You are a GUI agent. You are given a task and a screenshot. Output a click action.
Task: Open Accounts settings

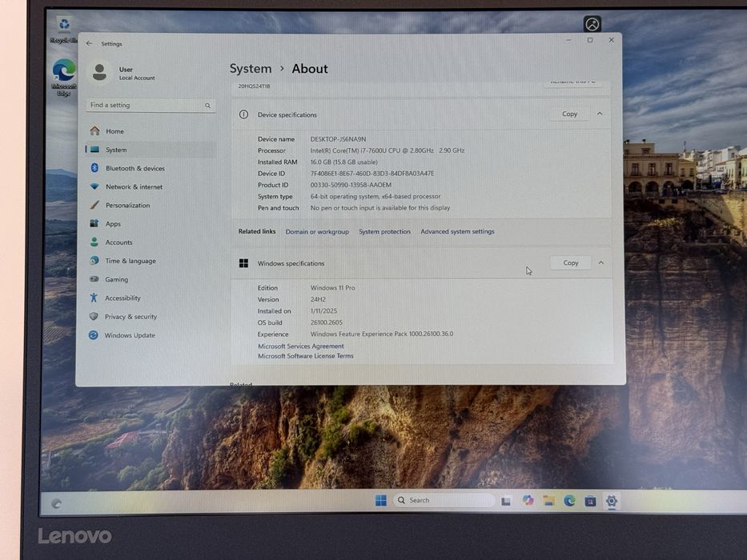(x=151, y=242)
